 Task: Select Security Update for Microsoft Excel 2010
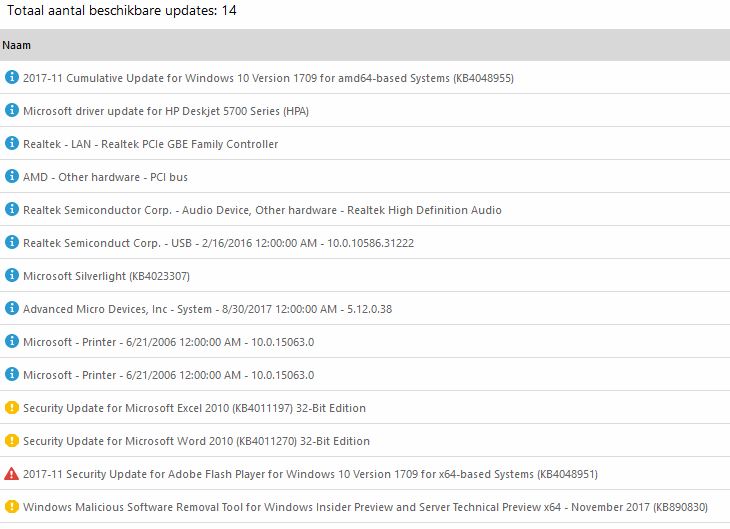coord(194,408)
